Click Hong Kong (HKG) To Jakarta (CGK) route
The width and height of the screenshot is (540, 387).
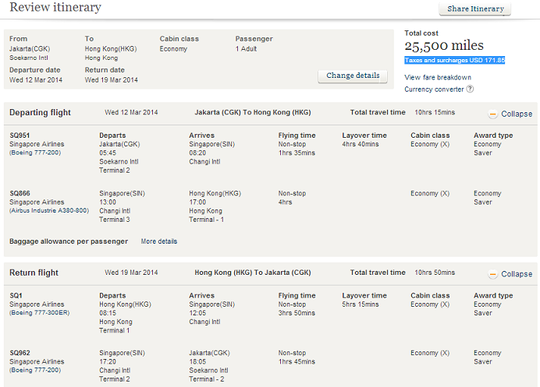(253, 273)
